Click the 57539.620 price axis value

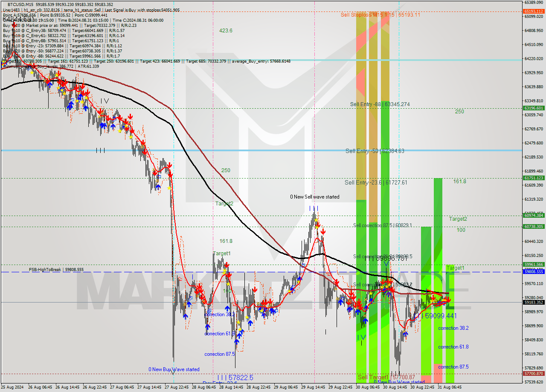tap(534, 382)
